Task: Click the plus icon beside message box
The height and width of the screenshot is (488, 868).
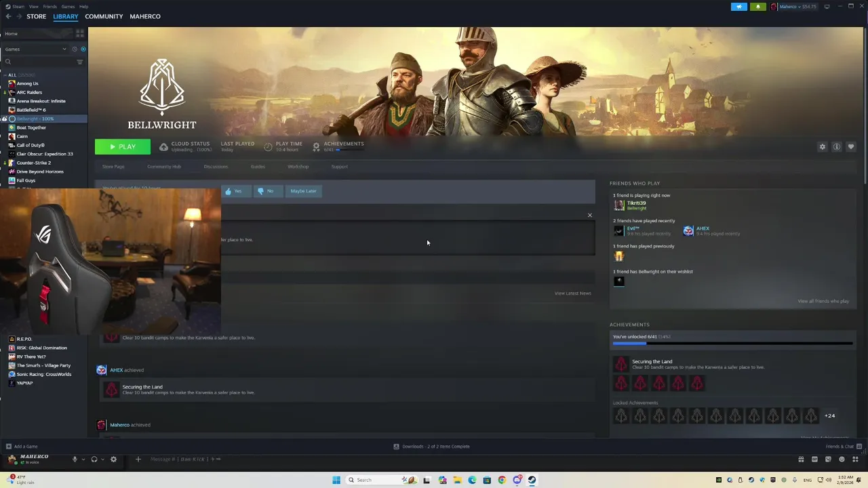Action: pos(138,459)
